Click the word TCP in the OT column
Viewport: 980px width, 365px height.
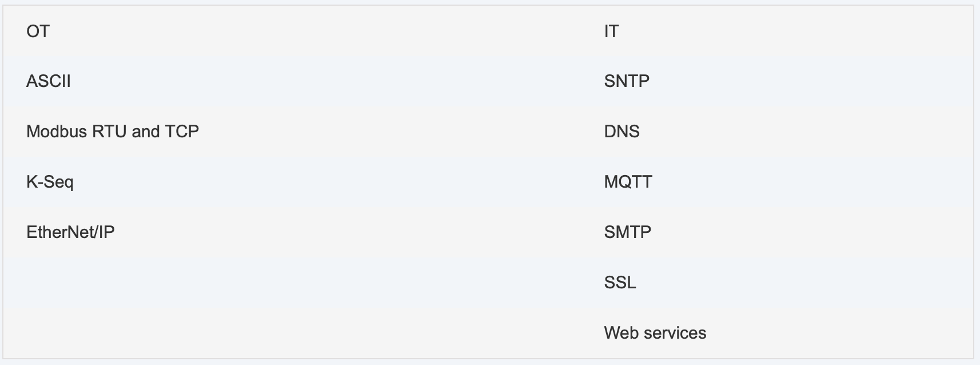(182, 132)
